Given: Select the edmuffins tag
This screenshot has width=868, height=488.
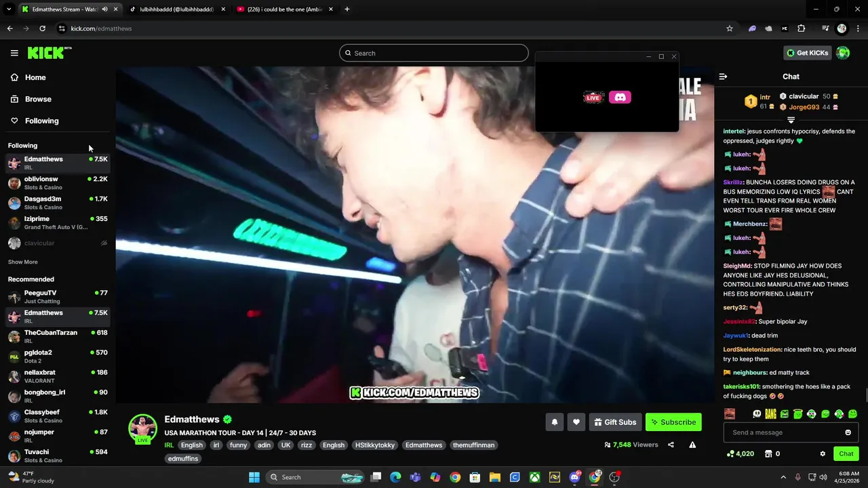Looking at the screenshot, I should [183, 459].
